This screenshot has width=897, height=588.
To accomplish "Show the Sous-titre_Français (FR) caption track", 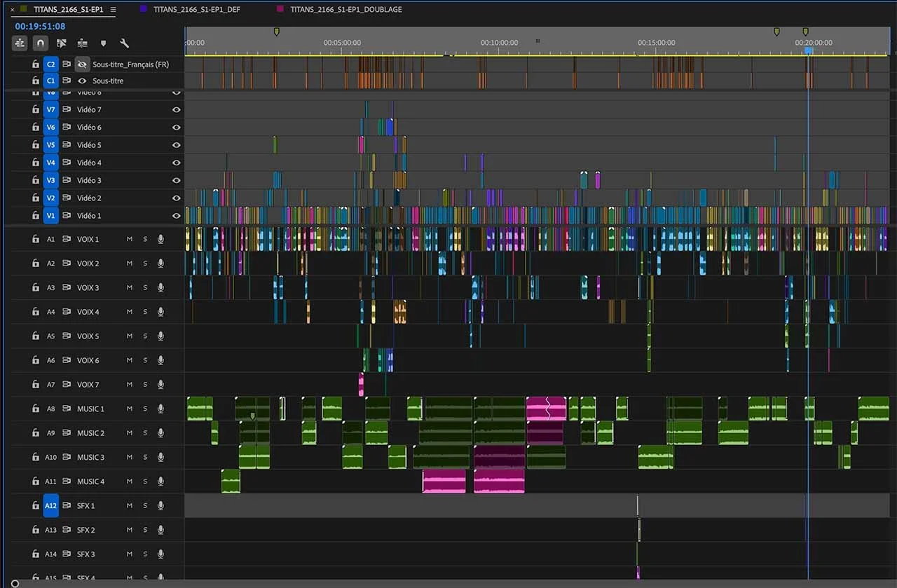I will pos(82,64).
